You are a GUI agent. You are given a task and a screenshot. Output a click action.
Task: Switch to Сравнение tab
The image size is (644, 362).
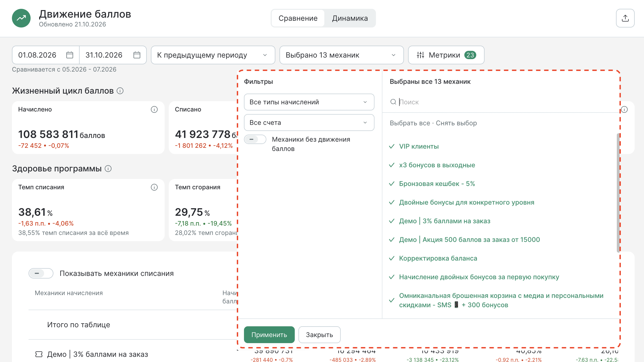point(298,18)
